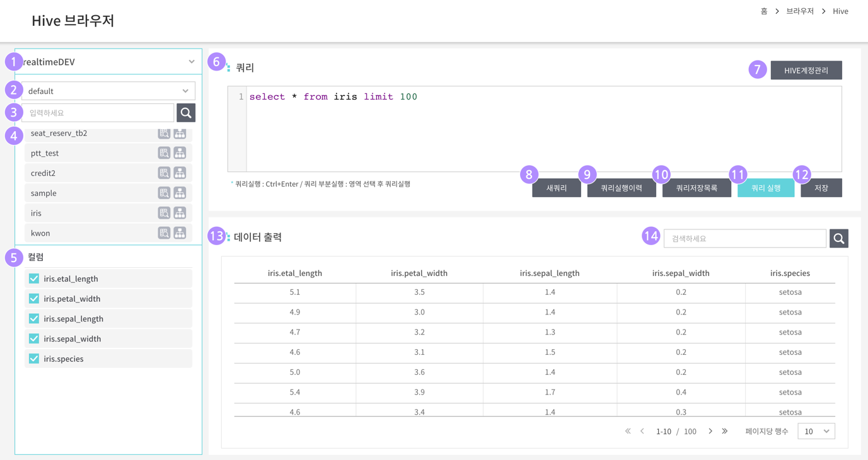Open data preview icon for iris

164,213
